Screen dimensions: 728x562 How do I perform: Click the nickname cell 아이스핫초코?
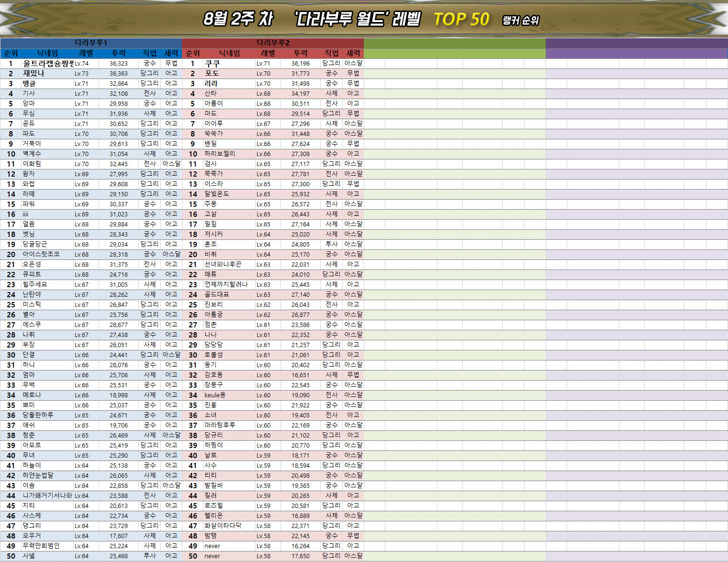41,254
